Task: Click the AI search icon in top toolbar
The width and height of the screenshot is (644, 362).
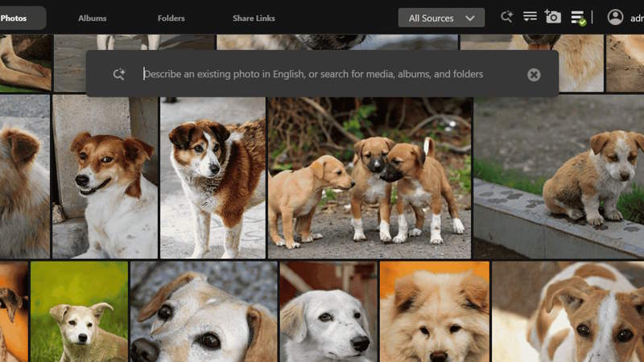Action: [507, 17]
